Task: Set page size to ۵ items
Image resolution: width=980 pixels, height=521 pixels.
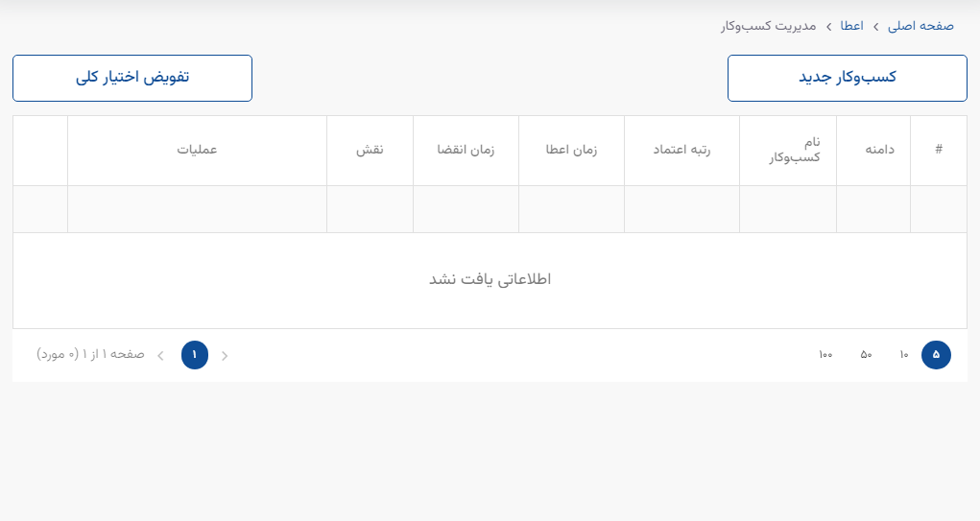Action: coord(936,355)
